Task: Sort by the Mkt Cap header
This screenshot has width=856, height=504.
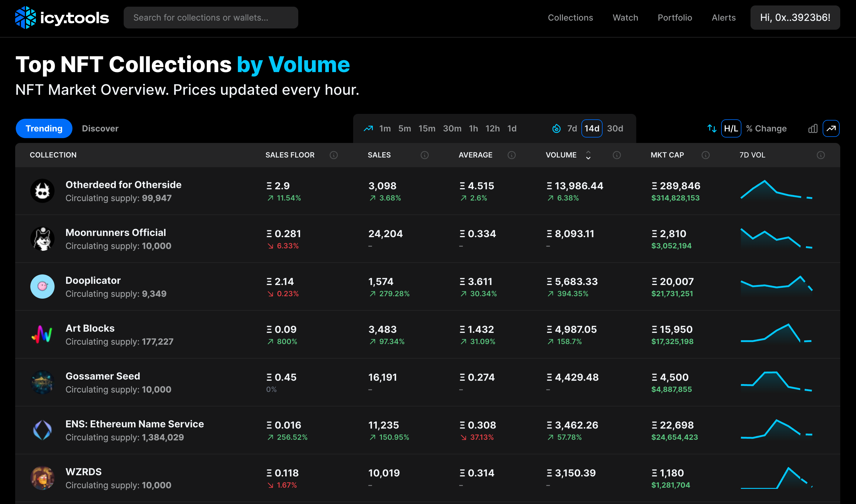Action: [x=667, y=155]
